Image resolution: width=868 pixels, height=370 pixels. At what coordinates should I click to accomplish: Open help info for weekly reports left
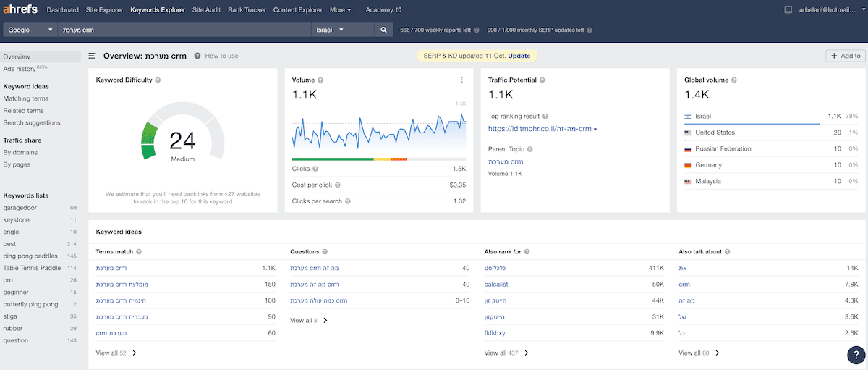477,30
